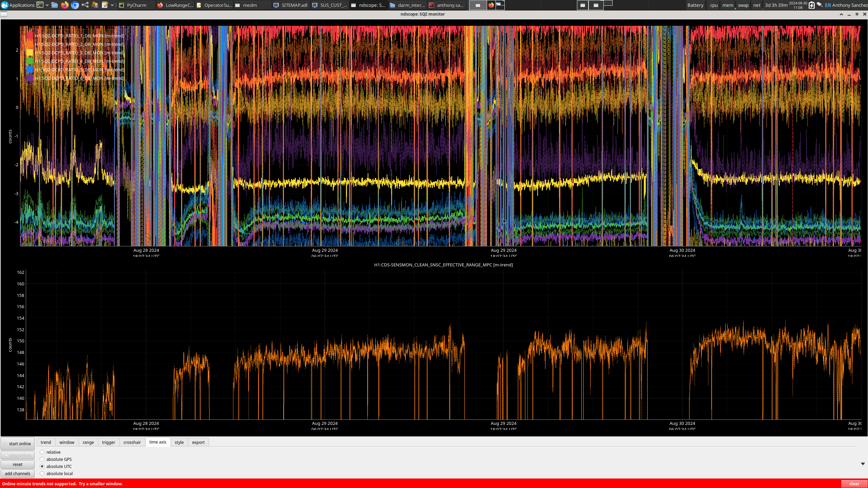Click the power manager battery charging icon
This screenshot has width=868, height=488.
[x=812, y=5]
